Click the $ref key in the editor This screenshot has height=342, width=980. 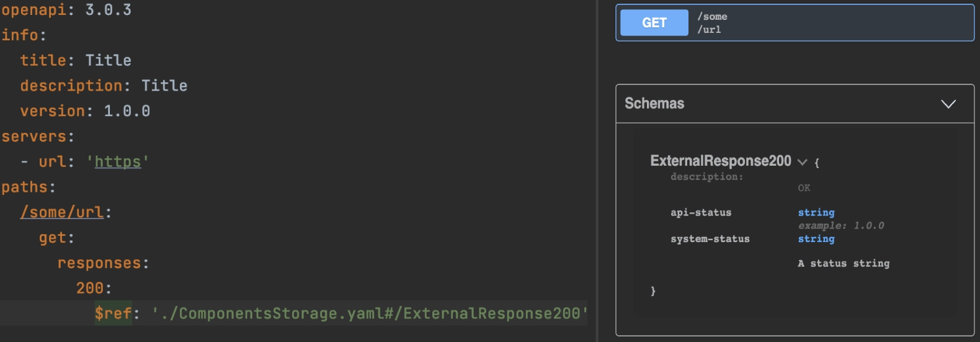pyautogui.click(x=113, y=313)
